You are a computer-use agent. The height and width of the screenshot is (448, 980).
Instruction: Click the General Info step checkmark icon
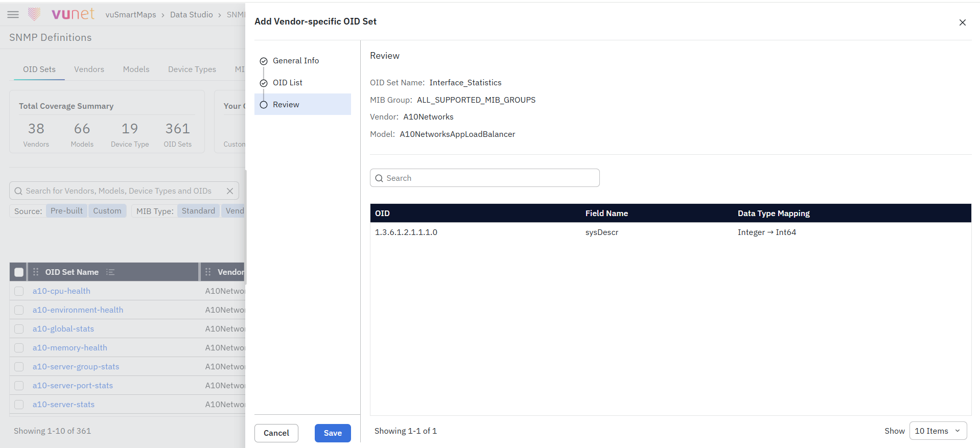click(264, 61)
